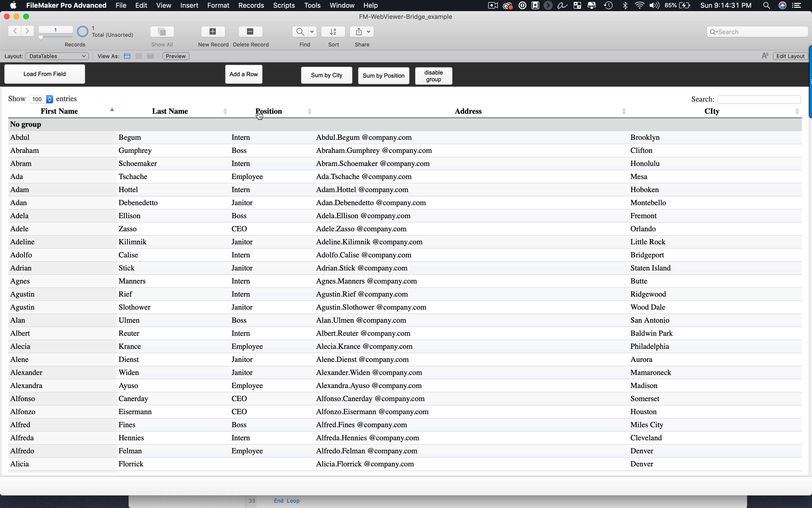This screenshot has height=508, width=812.
Task: Click the toolbar quick Search field
Action: (x=757, y=32)
